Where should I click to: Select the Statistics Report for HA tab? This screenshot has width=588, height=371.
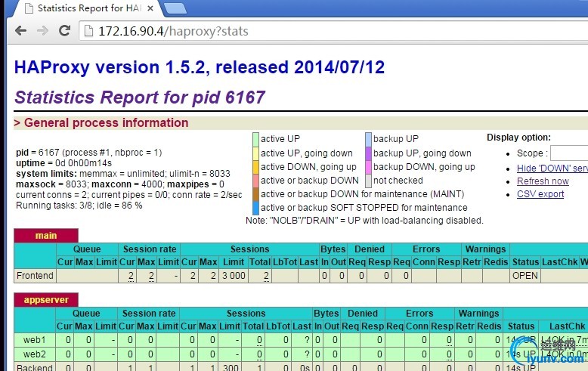pyautogui.click(x=89, y=8)
